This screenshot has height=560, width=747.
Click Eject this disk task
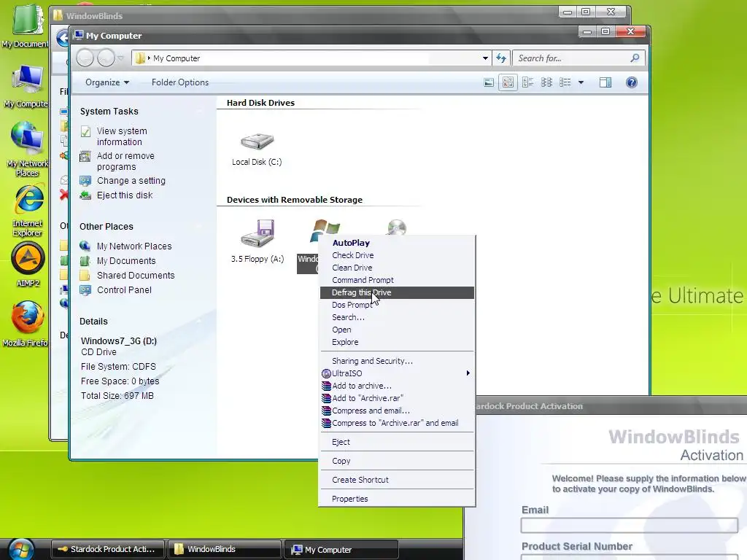click(x=125, y=195)
